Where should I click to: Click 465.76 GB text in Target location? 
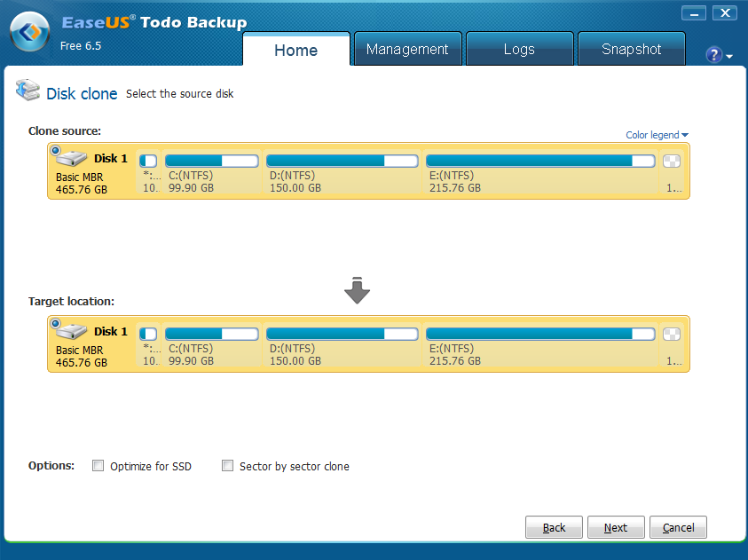coord(82,362)
